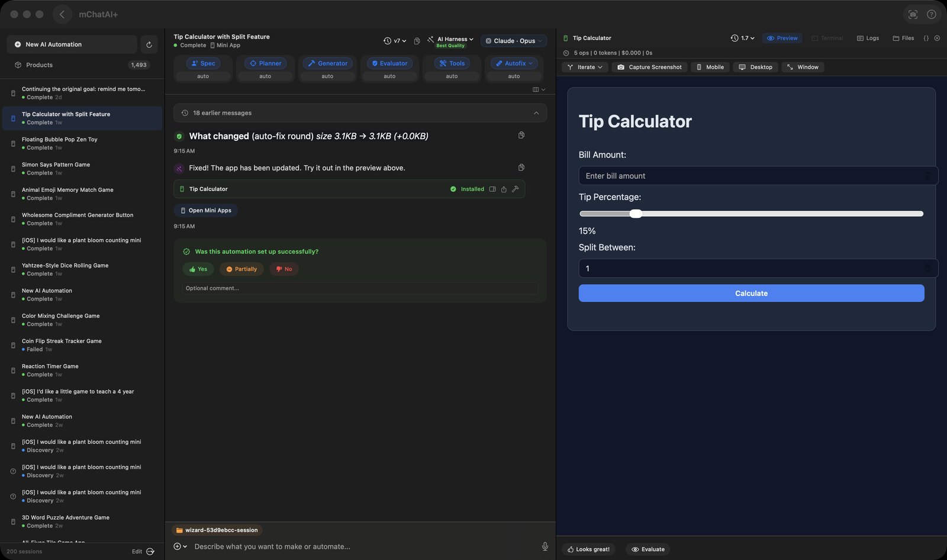Toggle the Tools stage
Image resolution: width=947 pixels, height=560 pixels.
452,63
